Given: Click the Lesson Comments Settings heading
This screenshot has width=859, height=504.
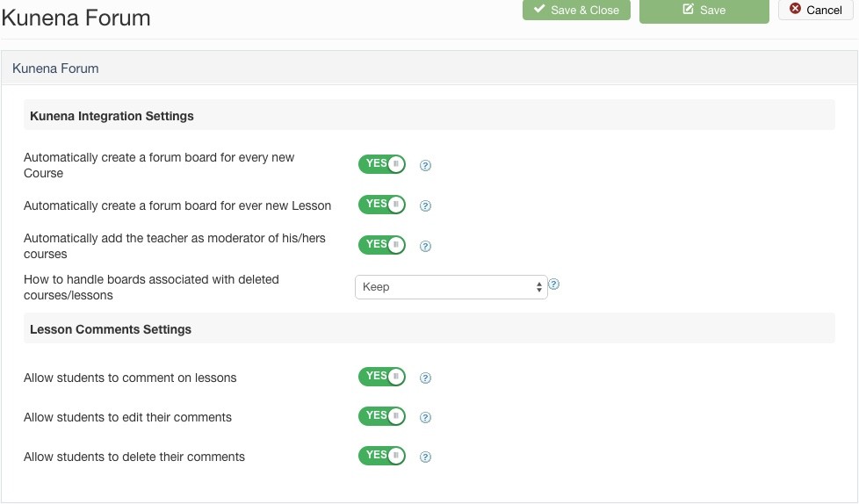Looking at the screenshot, I should 111,329.
